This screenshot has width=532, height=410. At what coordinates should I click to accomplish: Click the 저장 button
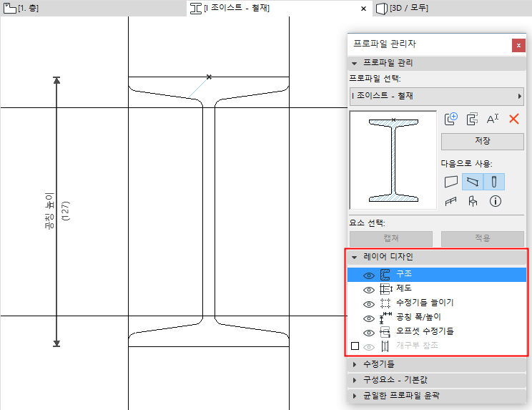483,141
